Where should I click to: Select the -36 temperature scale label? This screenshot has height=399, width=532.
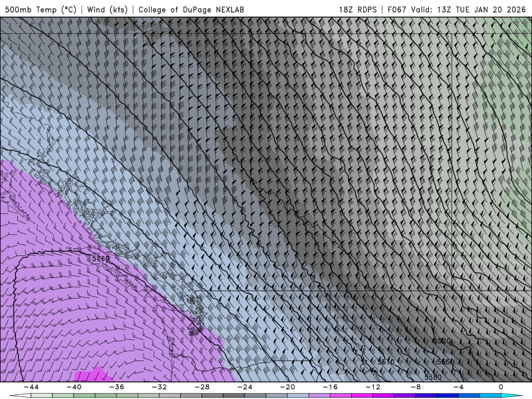(117, 387)
